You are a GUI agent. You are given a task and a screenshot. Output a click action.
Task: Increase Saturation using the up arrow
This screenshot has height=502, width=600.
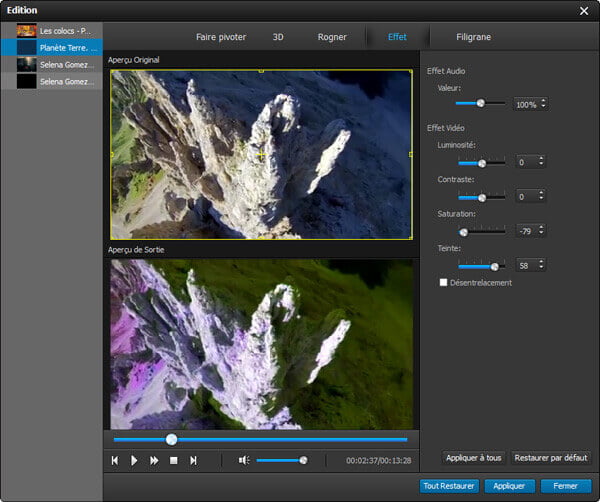pos(542,227)
